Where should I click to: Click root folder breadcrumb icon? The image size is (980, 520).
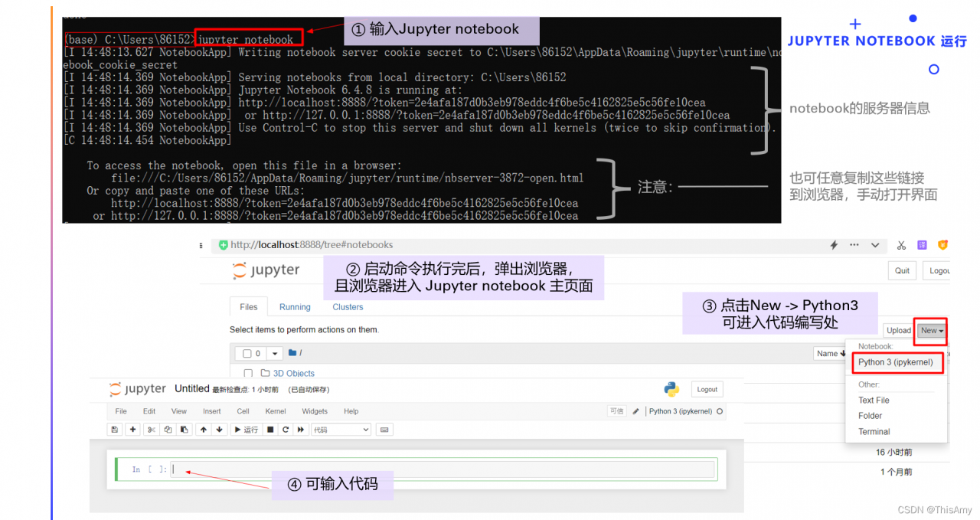(292, 353)
